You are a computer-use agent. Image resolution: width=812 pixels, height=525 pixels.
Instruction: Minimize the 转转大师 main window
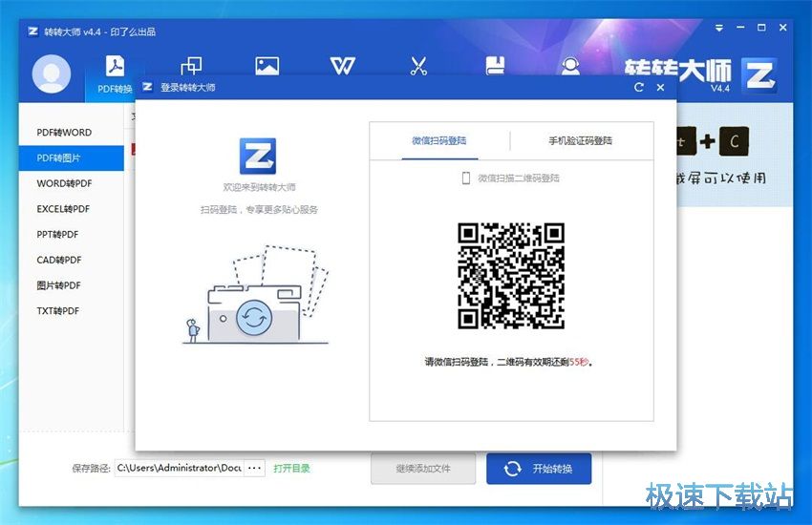coord(740,28)
